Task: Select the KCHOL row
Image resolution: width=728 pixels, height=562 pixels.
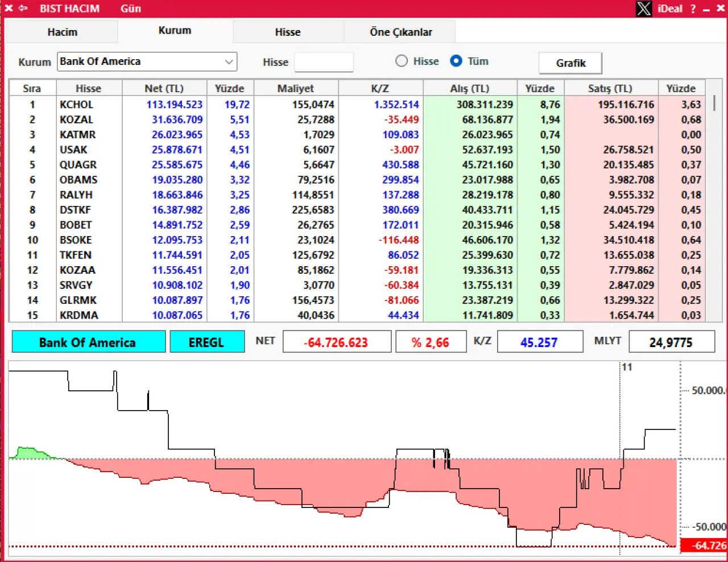Action: click(x=357, y=105)
